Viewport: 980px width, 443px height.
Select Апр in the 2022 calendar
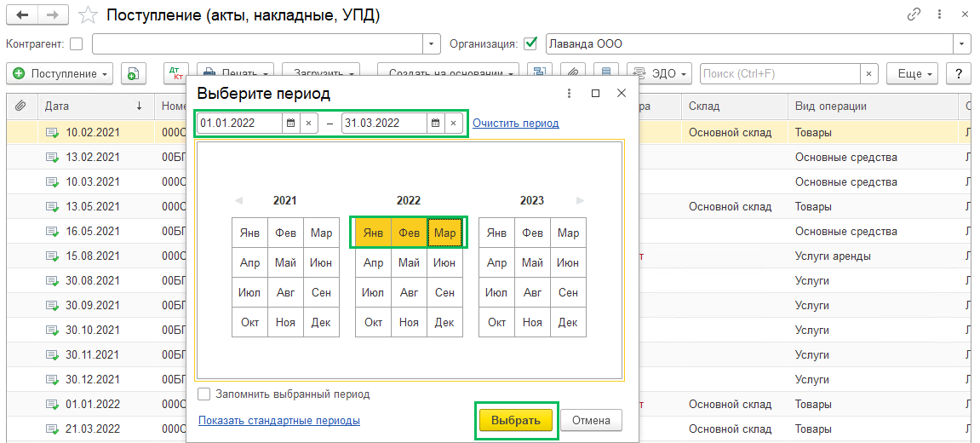373,263
